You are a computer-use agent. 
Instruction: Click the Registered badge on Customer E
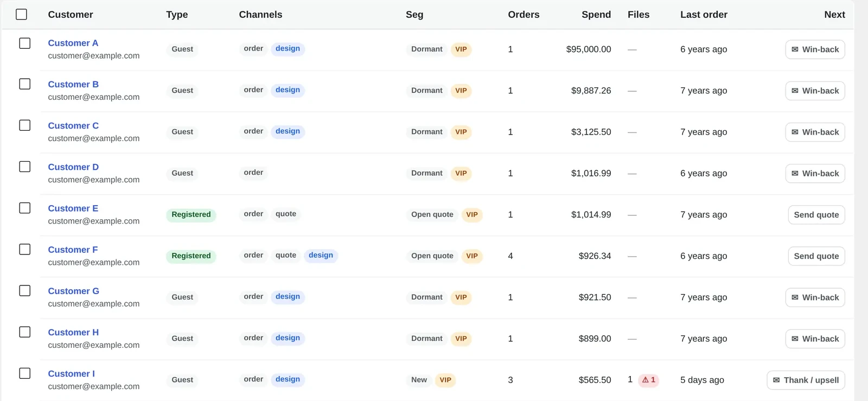coord(191,214)
